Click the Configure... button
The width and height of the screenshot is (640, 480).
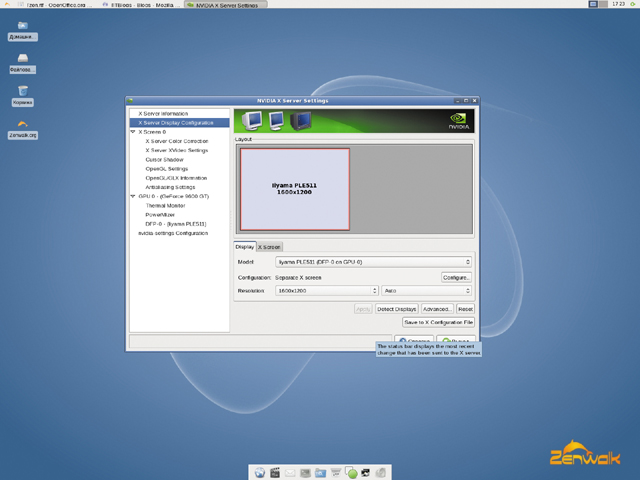tap(456, 278)
